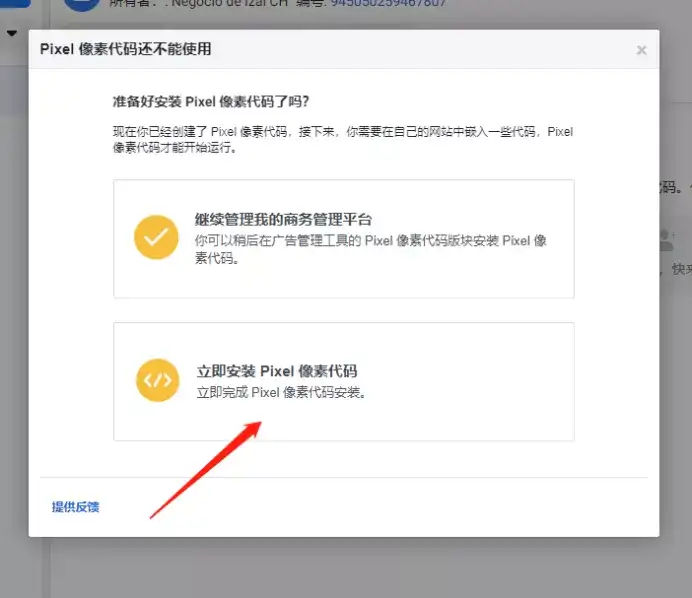
Task: Click the yellow code brackets icon
Action: pos(158,380)
